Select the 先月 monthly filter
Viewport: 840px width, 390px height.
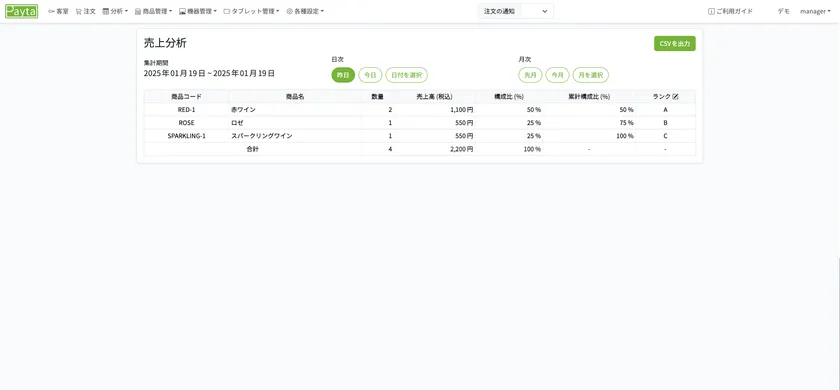pos(530,75)
